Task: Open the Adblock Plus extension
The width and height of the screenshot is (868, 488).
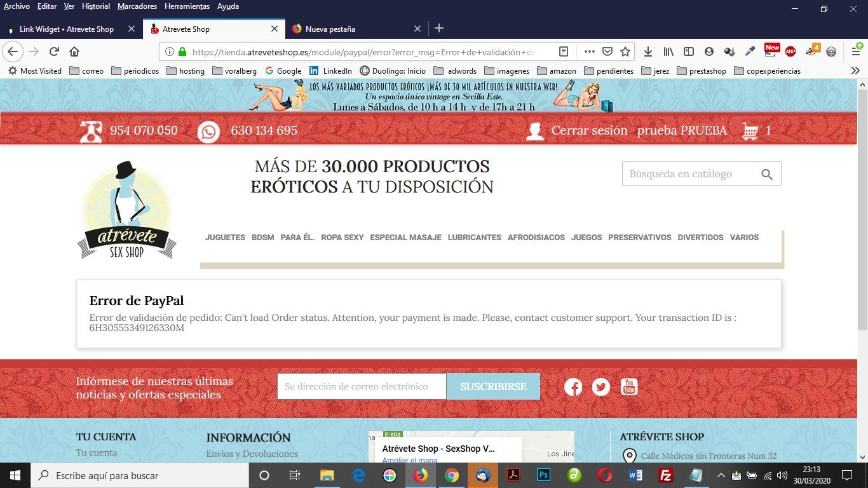Action: coord(790,51)
